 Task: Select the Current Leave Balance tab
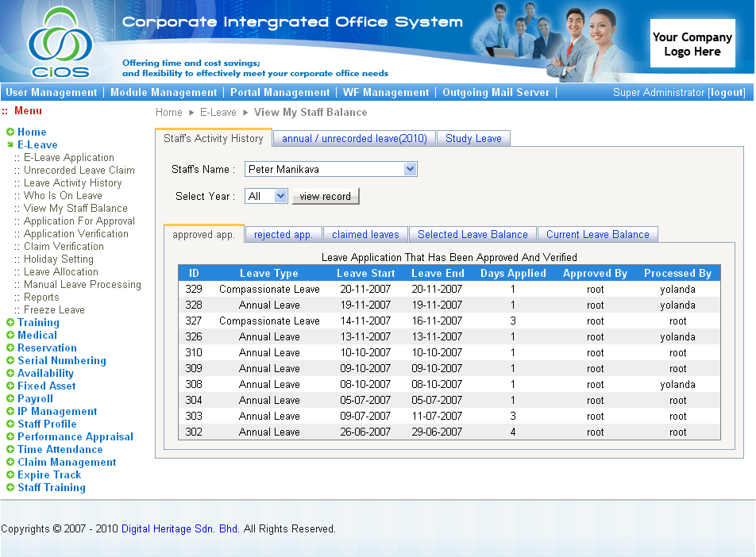pos(597,235)
